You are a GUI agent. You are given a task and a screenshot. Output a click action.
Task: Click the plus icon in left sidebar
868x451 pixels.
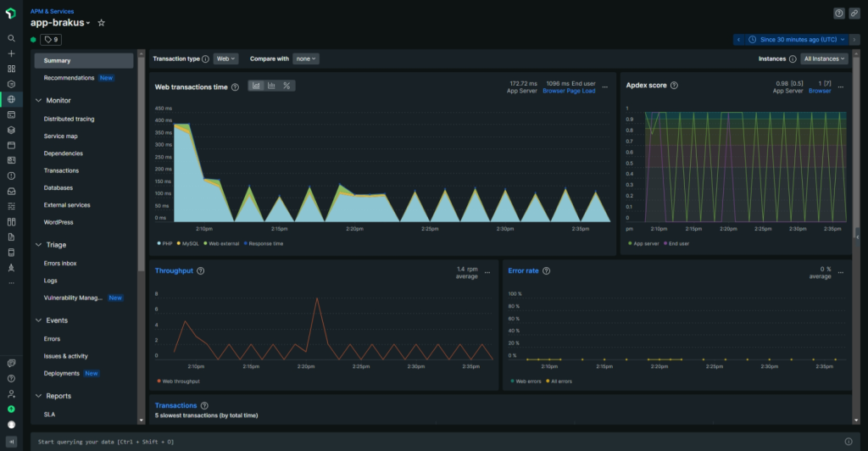11,53
